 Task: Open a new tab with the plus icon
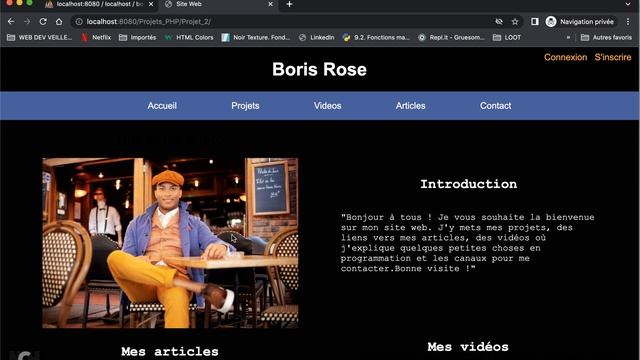coord(289,4)
